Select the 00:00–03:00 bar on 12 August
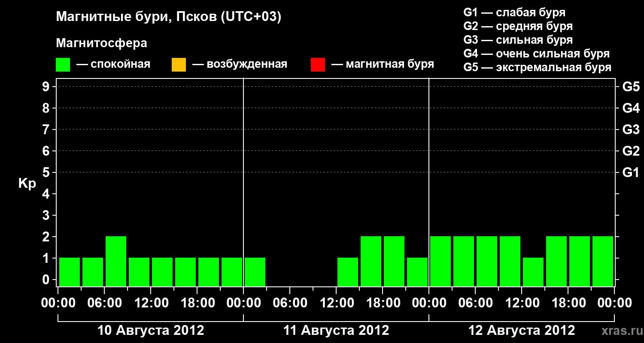 pyautogui.click(x=440, y=261)
